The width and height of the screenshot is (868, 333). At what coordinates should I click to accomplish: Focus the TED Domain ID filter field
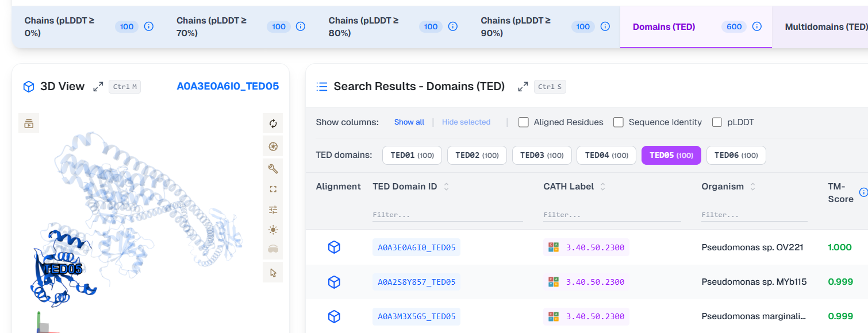(x=448, y=215)
